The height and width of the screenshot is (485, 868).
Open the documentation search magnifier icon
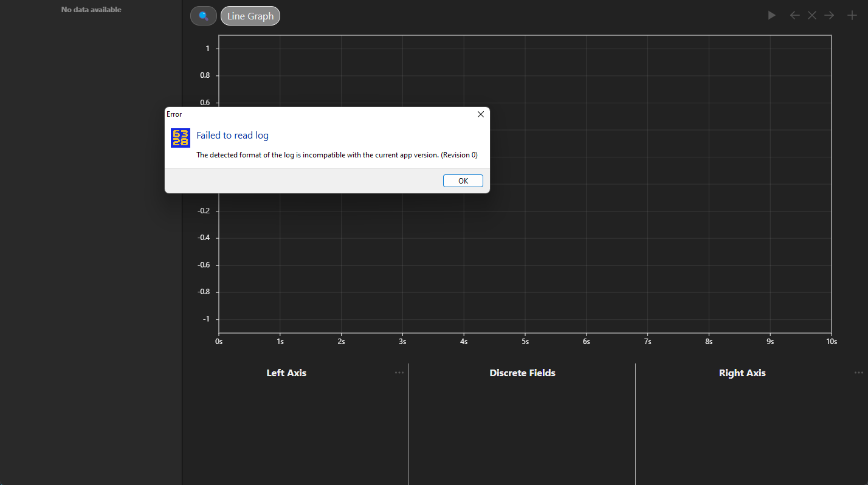coord(203,15)
